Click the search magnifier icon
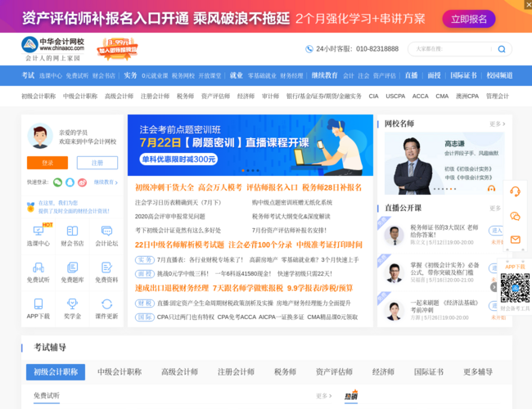Viewport: 532px width, 409px height. [x=502, y=49]
